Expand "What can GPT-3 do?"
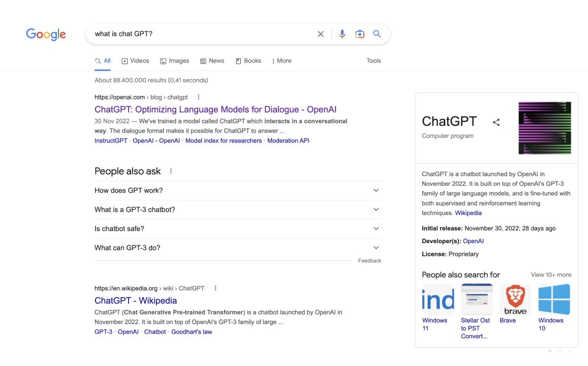Screen dimensions: 588x366 [x=376, y=248]
